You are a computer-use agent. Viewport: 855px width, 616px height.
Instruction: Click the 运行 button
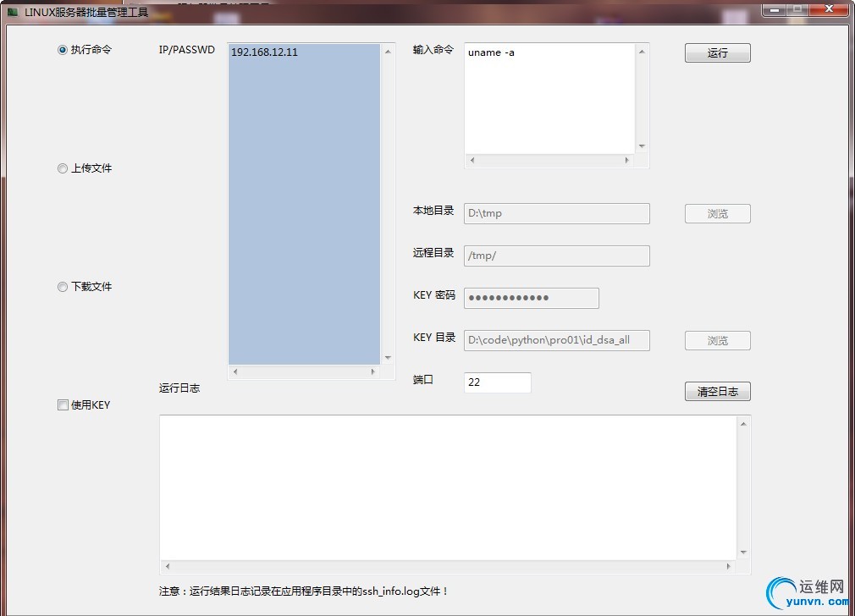pyautogui.click(x=718, y=52)
